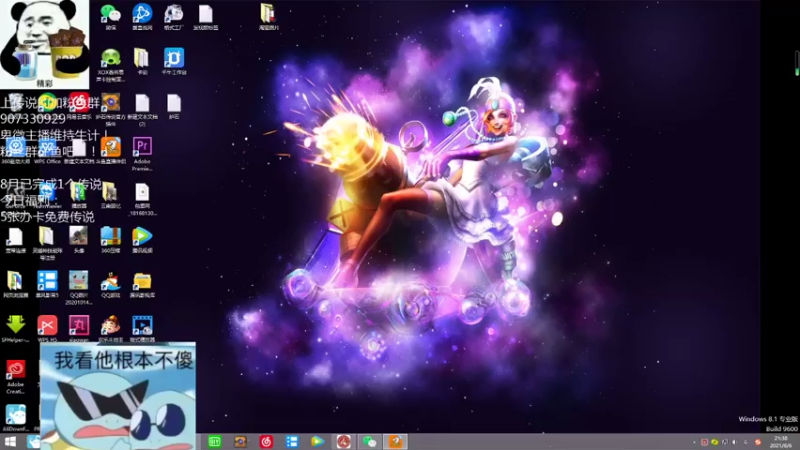Launch the blue round Battle.net shortcut

pos(142,17)
